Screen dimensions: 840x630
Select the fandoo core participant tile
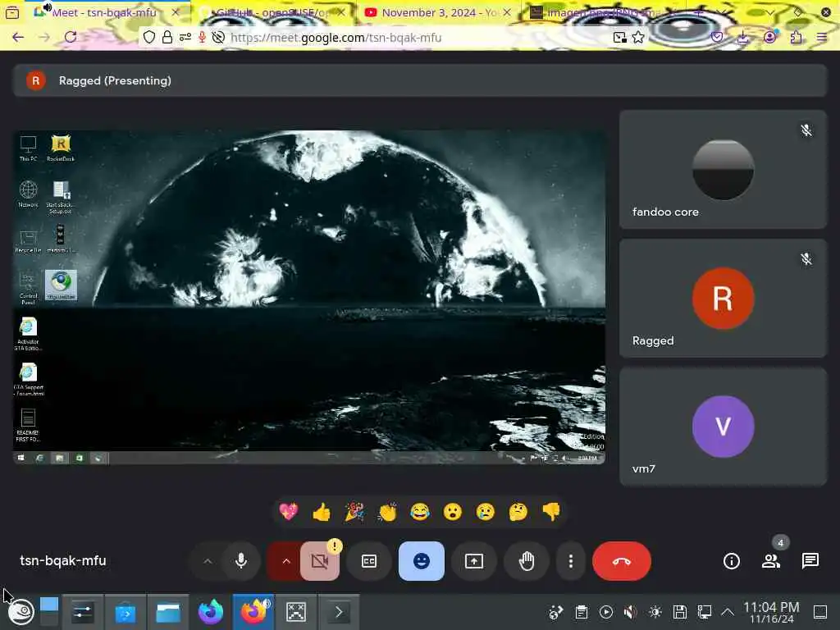click(x=723, y=169)
